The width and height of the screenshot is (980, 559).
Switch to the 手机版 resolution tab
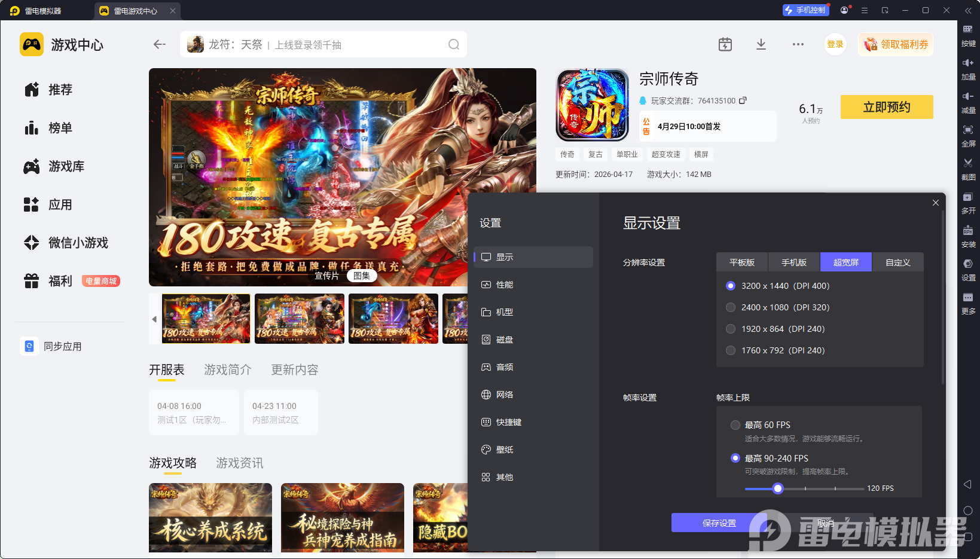[794, 262]
